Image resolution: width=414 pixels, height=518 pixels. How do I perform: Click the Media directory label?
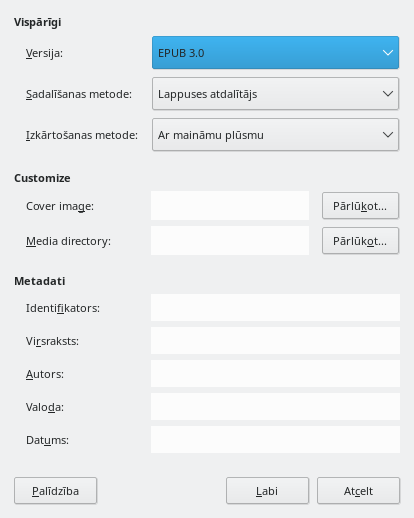[68, 241]
